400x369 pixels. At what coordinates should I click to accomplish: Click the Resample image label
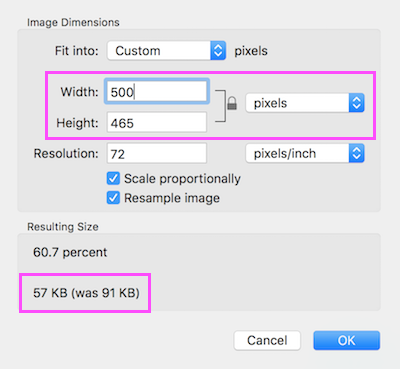pyautogui.click(x=172, y=198)
